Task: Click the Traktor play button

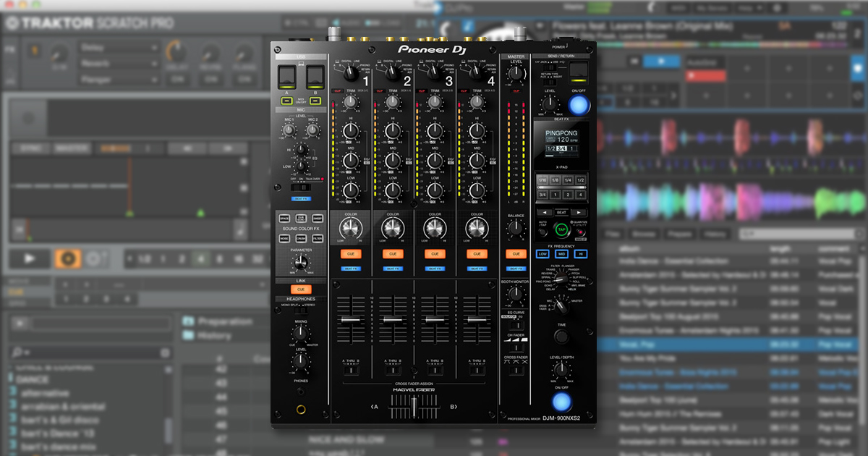Action: [x=30, y=258]
